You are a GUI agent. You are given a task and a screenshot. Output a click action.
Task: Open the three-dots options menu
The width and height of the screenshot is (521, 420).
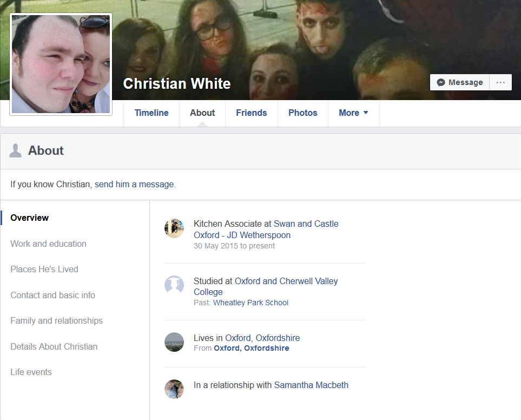coord(500,82)
